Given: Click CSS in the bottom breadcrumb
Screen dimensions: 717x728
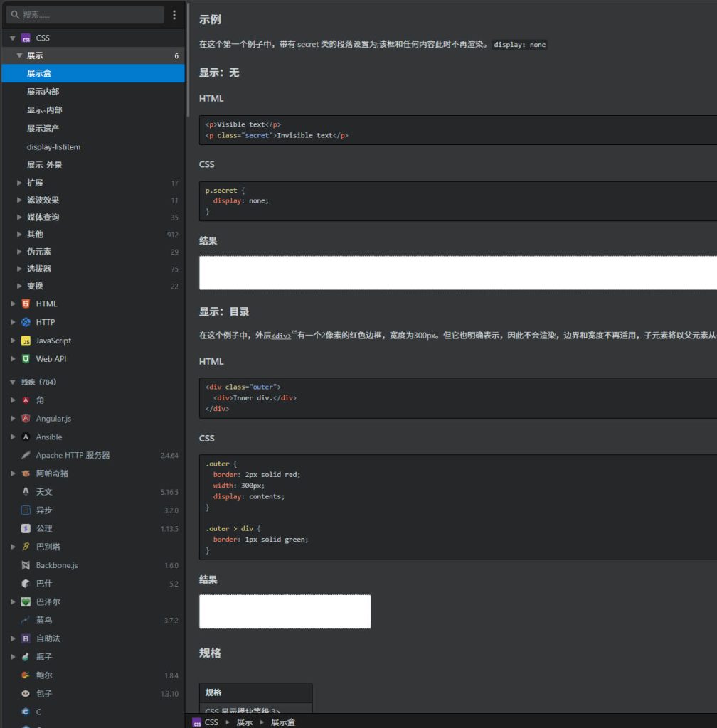Looking at the screenshot, I should pos(211,722).
